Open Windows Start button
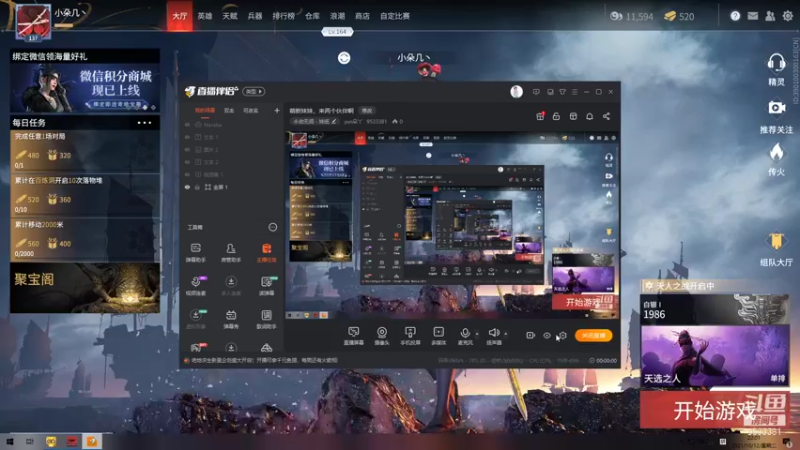This screenshot has height=450, width=800. click(10, 442)
